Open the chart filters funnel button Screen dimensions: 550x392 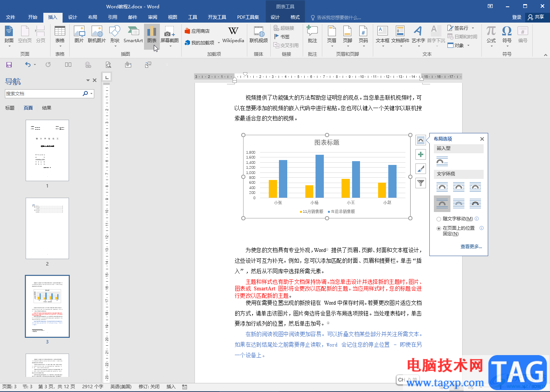pos(421,183)
